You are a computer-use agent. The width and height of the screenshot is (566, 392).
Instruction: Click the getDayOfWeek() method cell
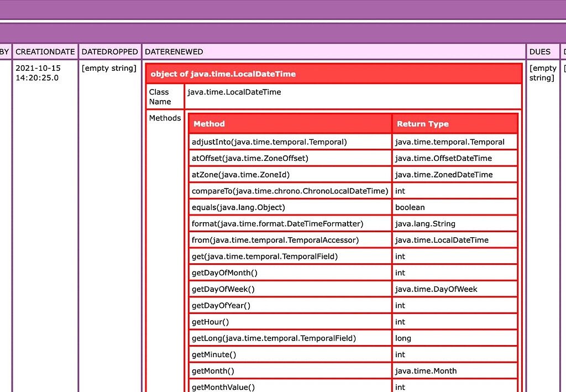[x=223, y=289]
